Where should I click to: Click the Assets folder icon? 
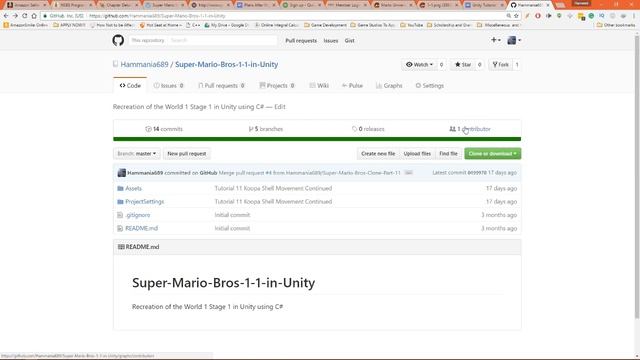pyautogui.click(x=120, y=188)
